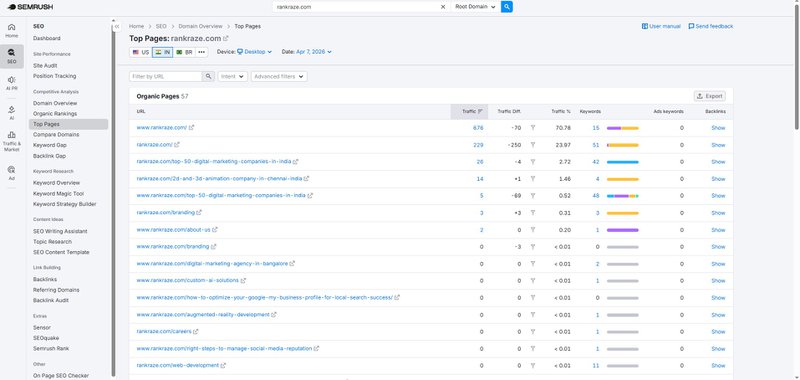This screenshot has width=800, height=380.
Task: Open external link icon beside rankraze.com title
Action: pos(226,38)
